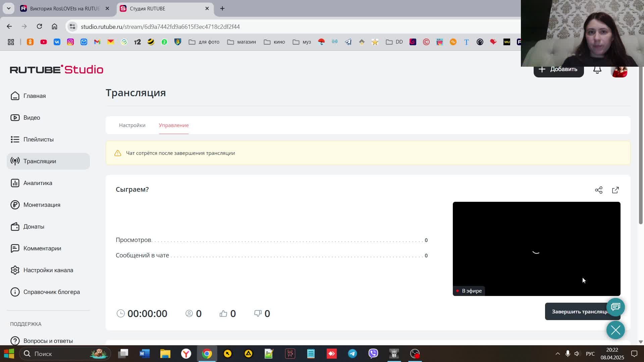Click the share icon next to the stream title
This screenshot has height=362, width=644.
599,190
